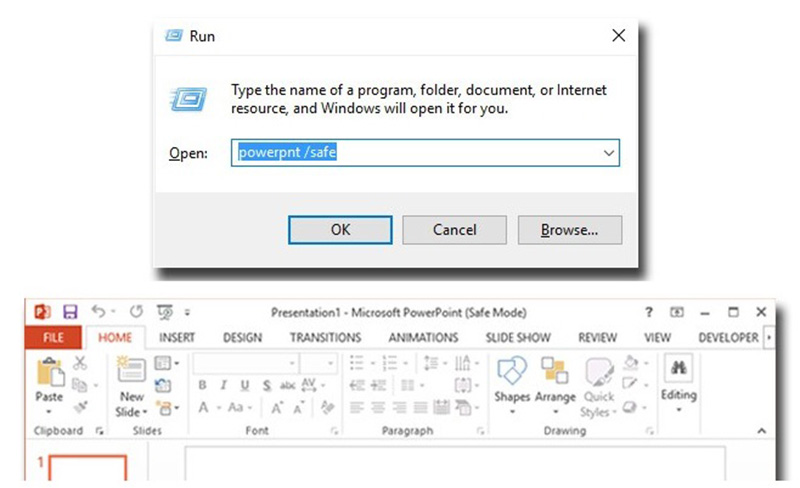Click the Cut scissors icon
800x488 pixels.
tap(80, 363)
